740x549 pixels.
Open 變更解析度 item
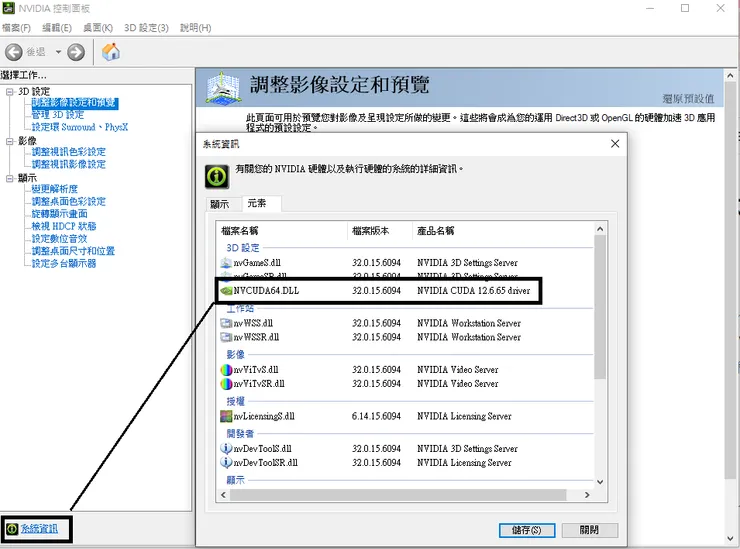click(x=55, y=189)
